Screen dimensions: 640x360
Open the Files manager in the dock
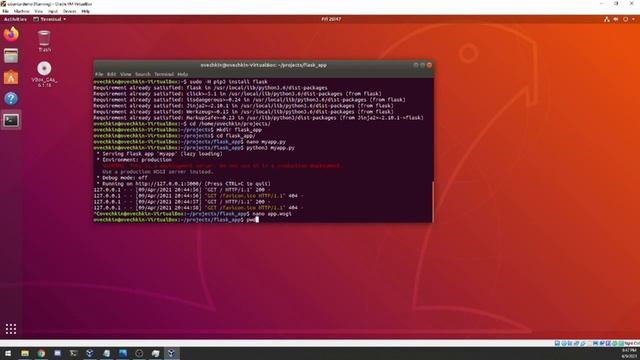[x=11, y=56]
